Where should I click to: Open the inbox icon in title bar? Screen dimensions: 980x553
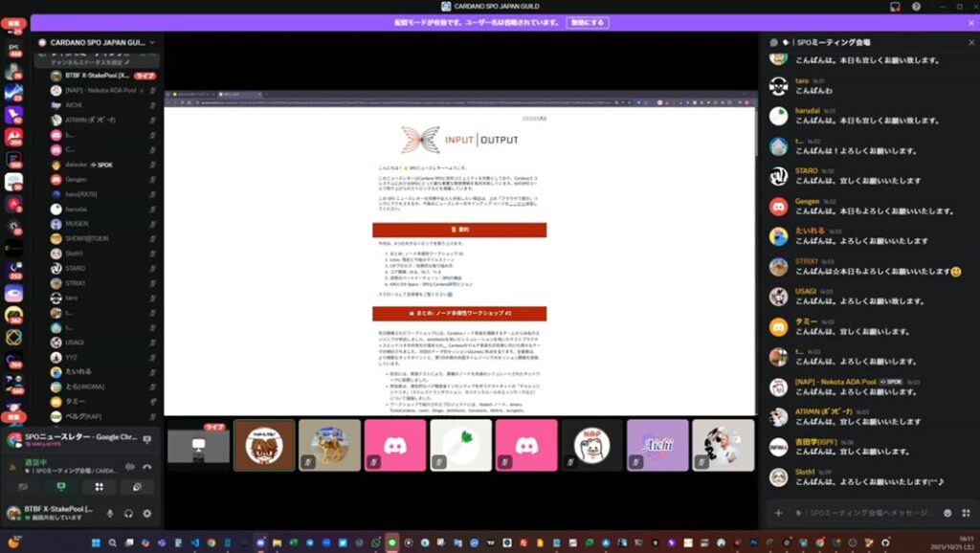(x=895, y=7)
